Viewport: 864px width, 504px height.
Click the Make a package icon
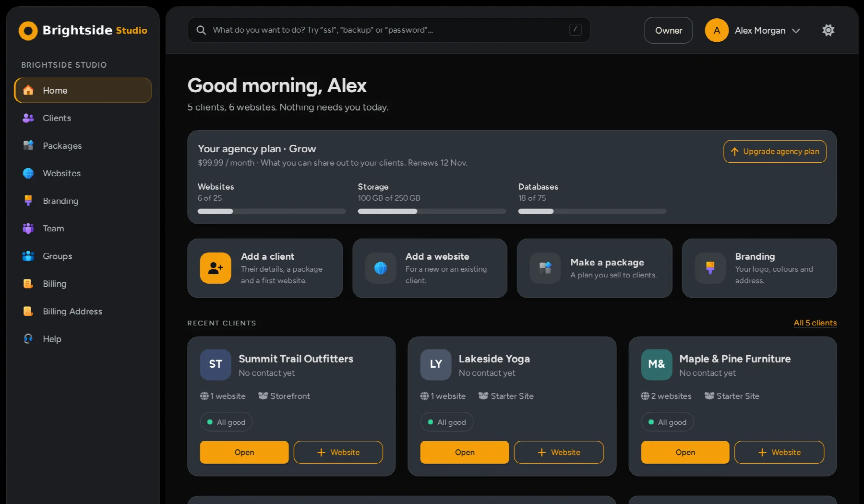click(545, 268)
